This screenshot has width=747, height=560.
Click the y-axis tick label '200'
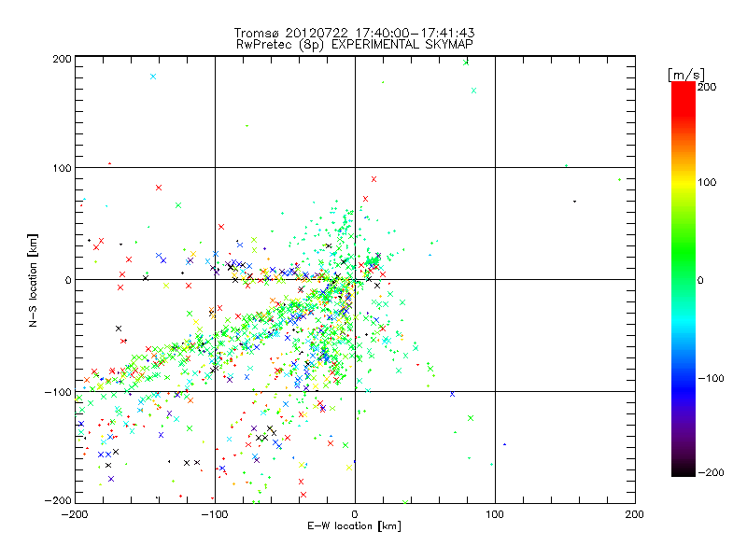62,59
